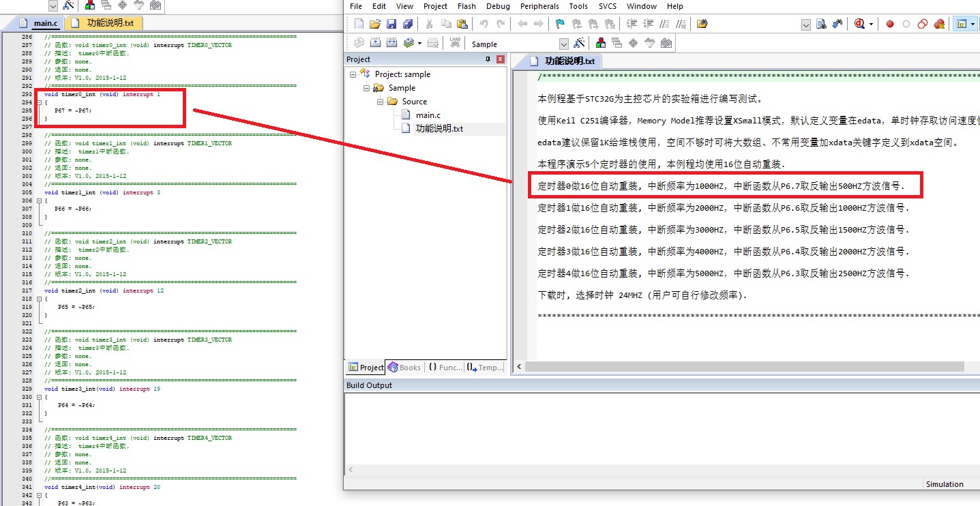The image size is (980, 506).
Task: Click the Download LOAD icon
Action: point(455,43)
